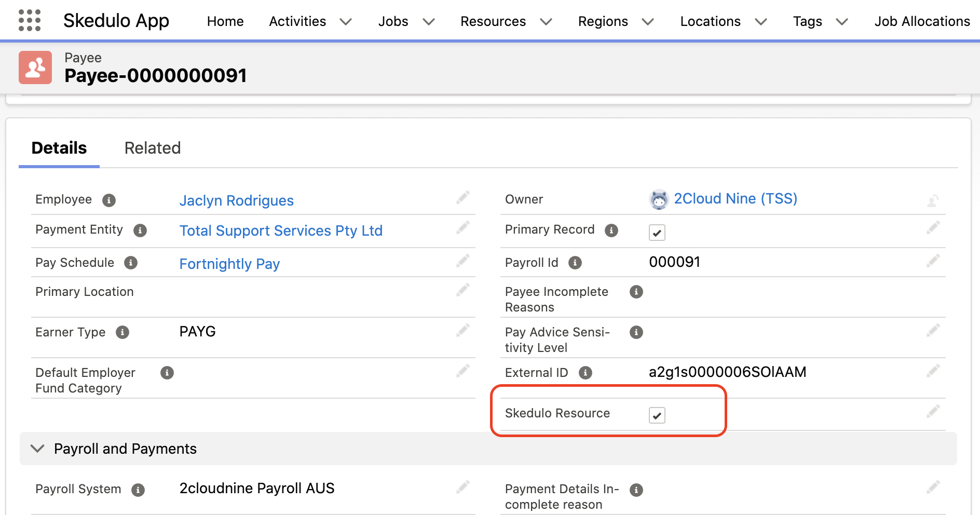The width and height of the screenshot is (980, 515).
Task: Open the App Launcher grid icon
Action: (30, 21)
